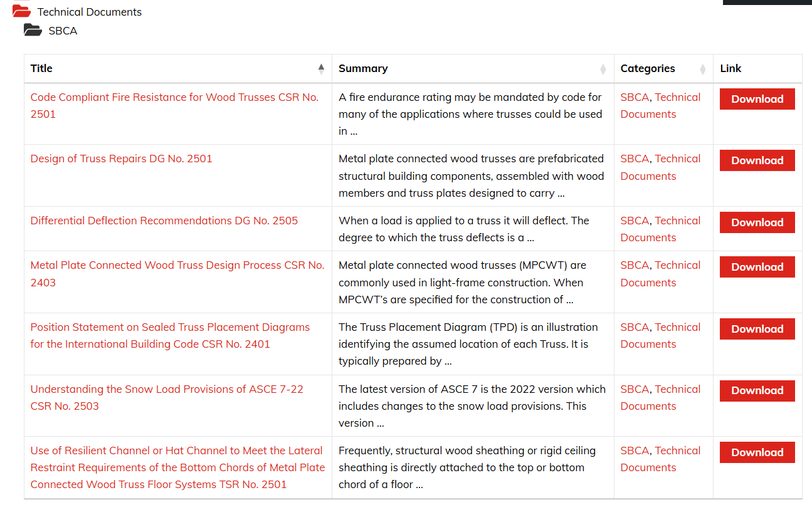Sort table by Title column arrows

coord(321,69)
